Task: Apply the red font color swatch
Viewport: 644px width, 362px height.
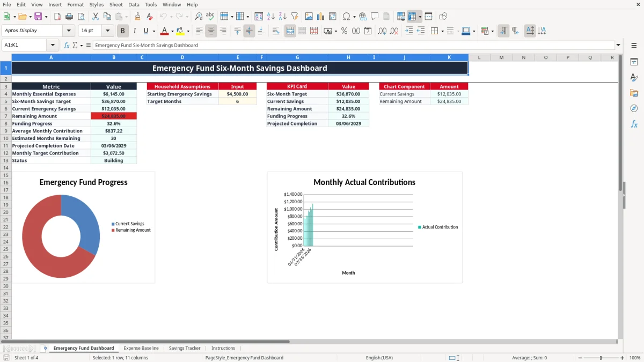Action: [164, 31]
